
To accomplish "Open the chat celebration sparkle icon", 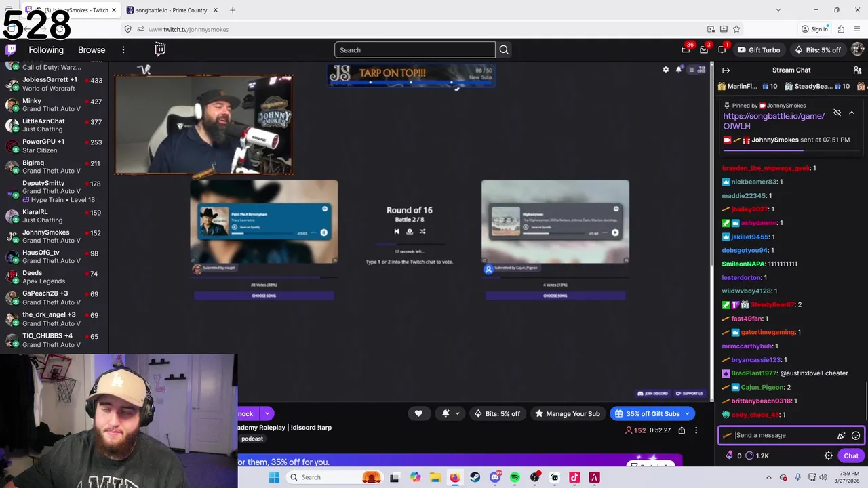I will 842,436.
